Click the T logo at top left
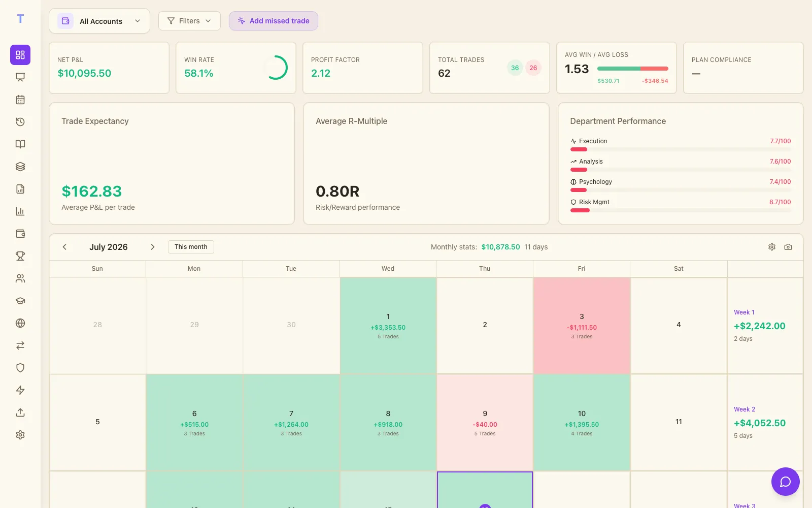812x508 pixels. 20,19
